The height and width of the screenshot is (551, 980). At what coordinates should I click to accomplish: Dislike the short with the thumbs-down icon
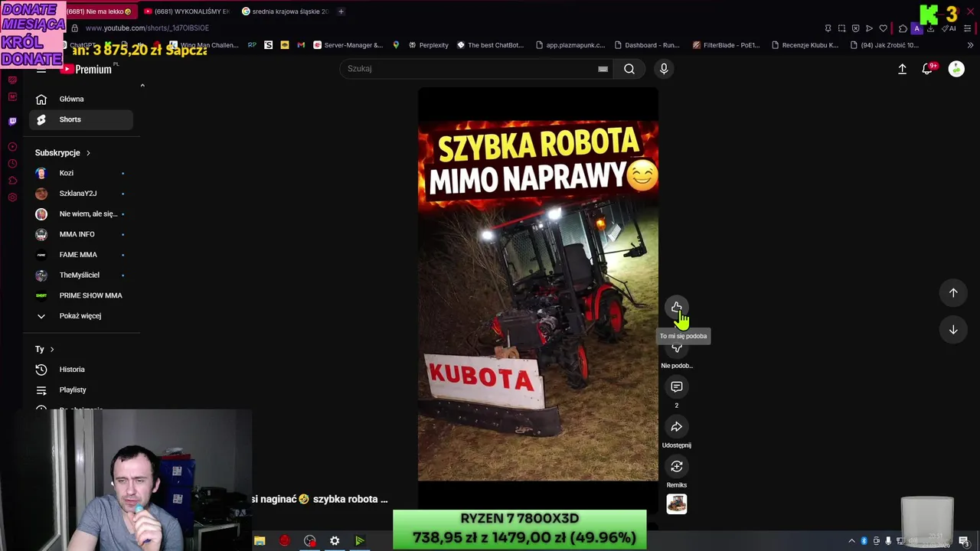(x=677, y=348)
